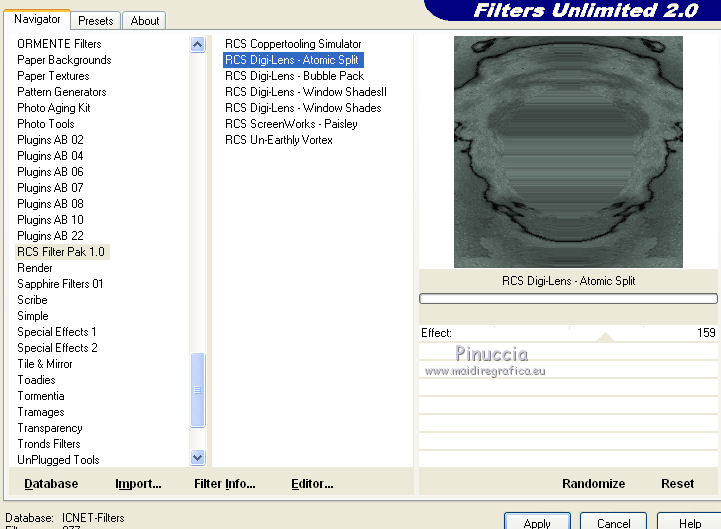The width and height of the screenshot is (721, 529).
Task: Click the category list scroll down arrow
Action: click(198, 458)
